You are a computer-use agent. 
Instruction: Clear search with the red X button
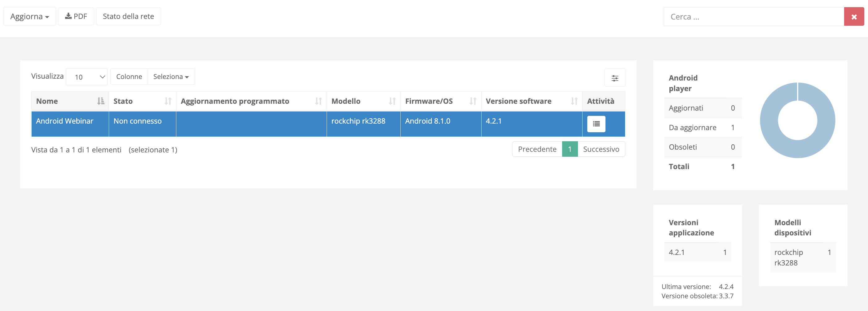(853, 16)
